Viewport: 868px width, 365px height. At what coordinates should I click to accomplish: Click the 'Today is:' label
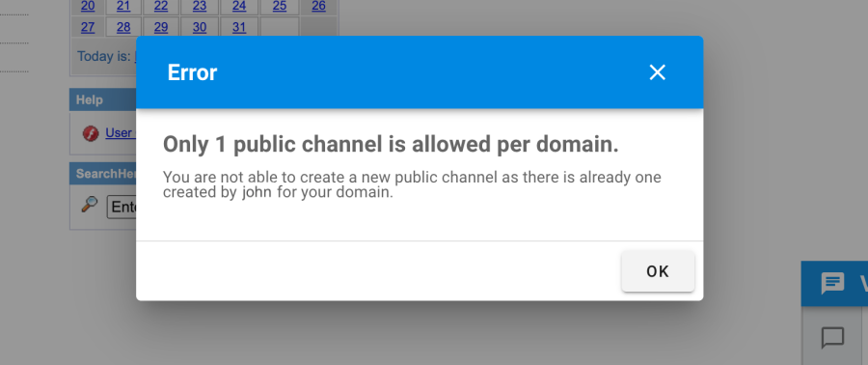[103, 57]
